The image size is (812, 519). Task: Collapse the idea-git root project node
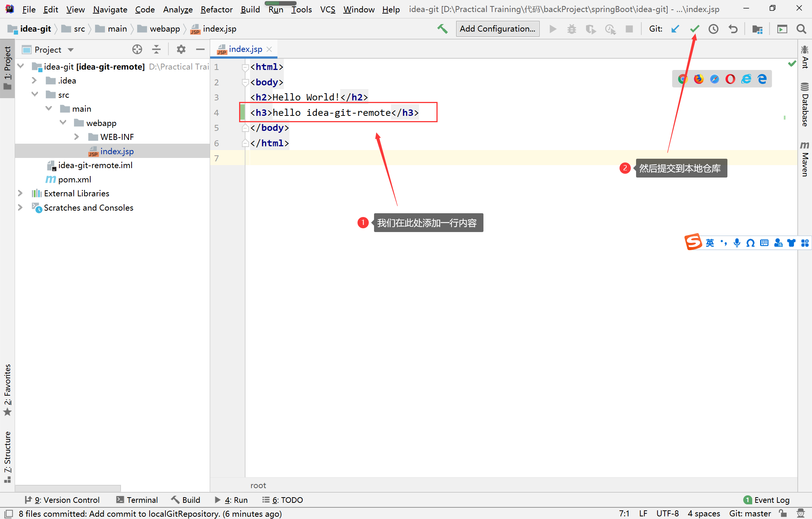21,66
